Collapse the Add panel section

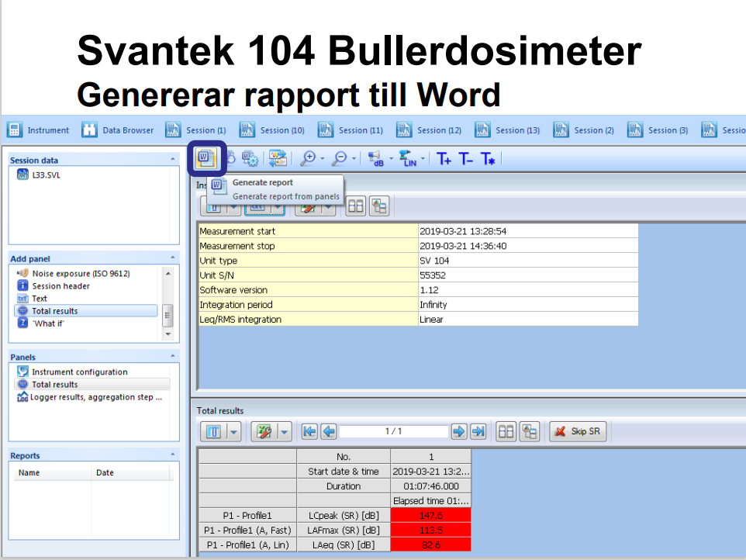click(172, 258)
